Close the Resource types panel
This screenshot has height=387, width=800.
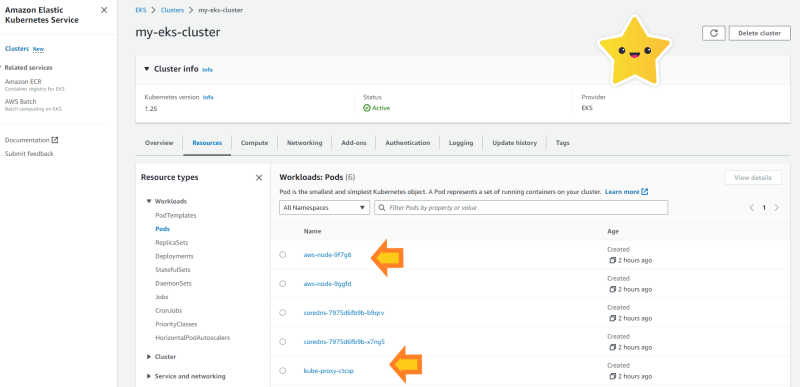pos(259,177)
